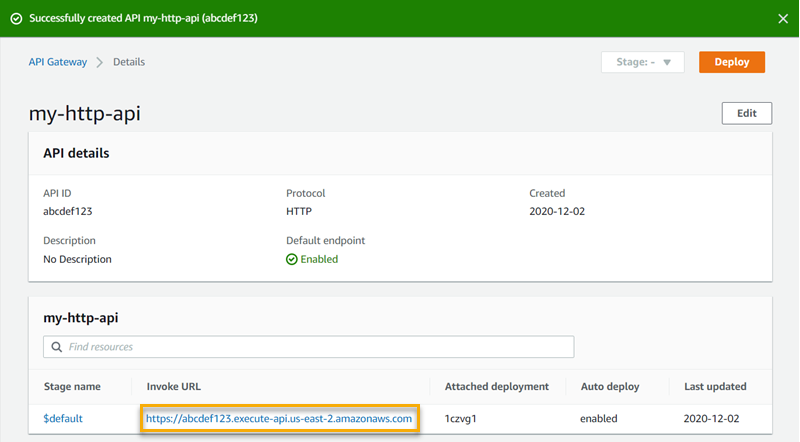The image size is (800, 442).
Task: Click the Auto deploy column header
Action: [610, 386]
